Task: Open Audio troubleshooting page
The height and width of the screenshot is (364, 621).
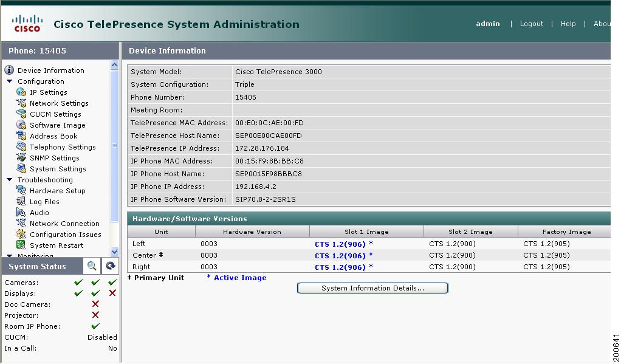Action: pos(39,213)
